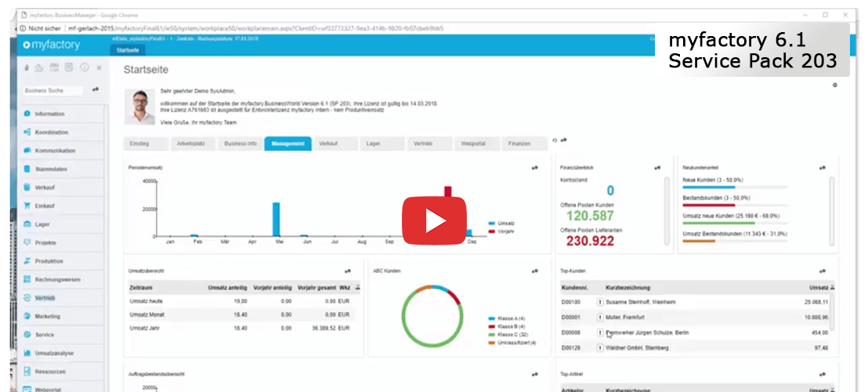Select the Management tab
Image resolution: width=868 pixels, height=392 pixels.
click(x=288, y=143)
